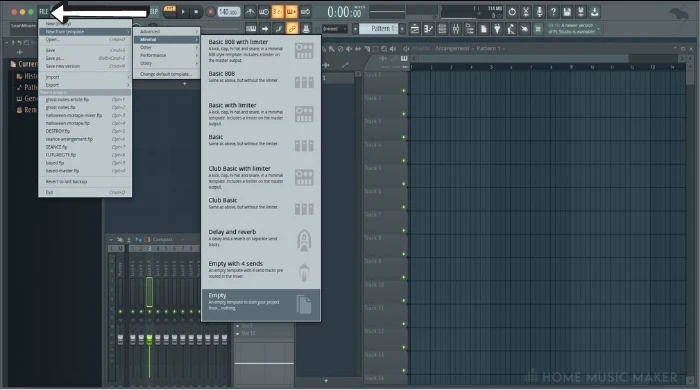Open the Other templates submenu
The height and width of the screenshot is (390, 700).
coord(167,47)
